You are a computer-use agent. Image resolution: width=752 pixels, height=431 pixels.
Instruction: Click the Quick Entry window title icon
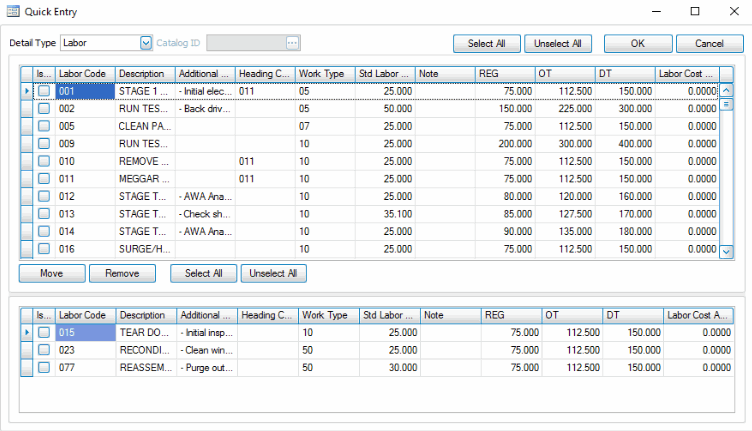click(x=13, y=11)
